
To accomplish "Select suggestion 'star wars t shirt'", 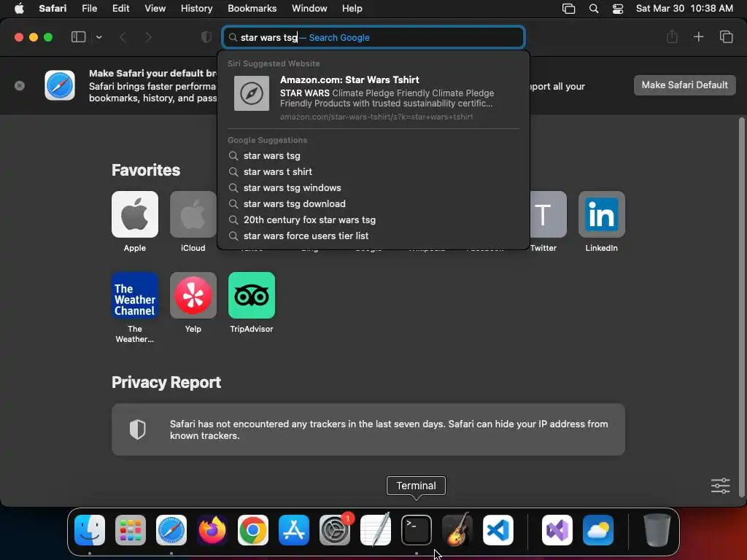I will pos(373,171).
